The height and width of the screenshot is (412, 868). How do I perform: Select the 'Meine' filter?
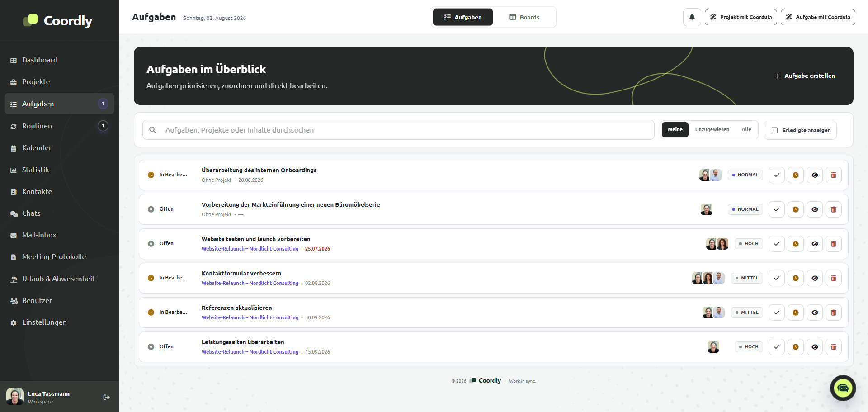675,130
